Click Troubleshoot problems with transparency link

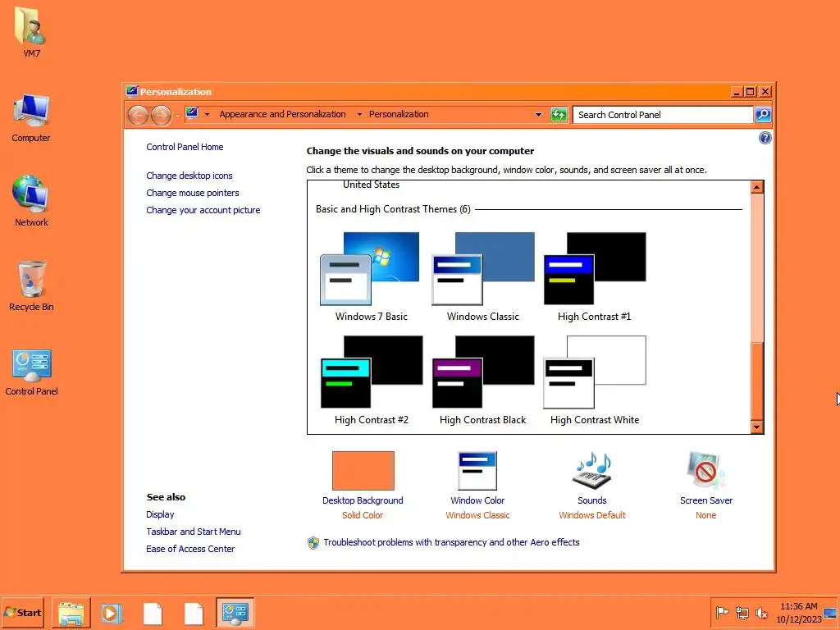click(451, 542)
